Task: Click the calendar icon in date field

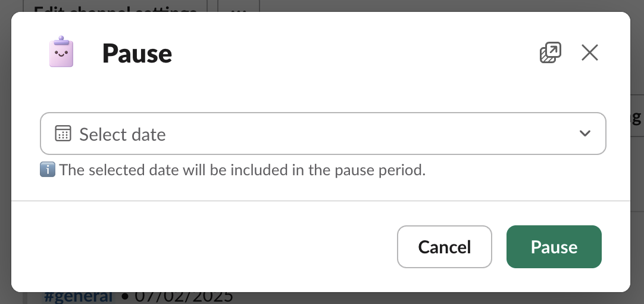Action: tap(63, 134)
